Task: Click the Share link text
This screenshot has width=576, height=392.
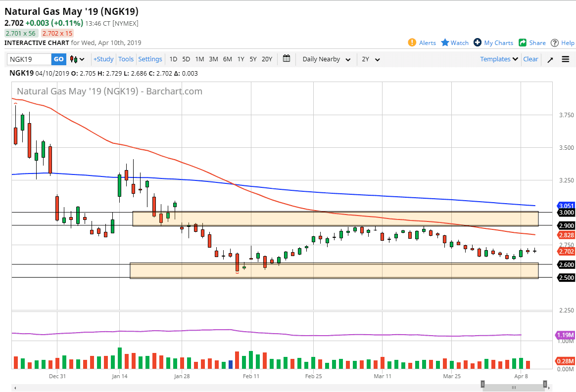Action: (537, 43)
